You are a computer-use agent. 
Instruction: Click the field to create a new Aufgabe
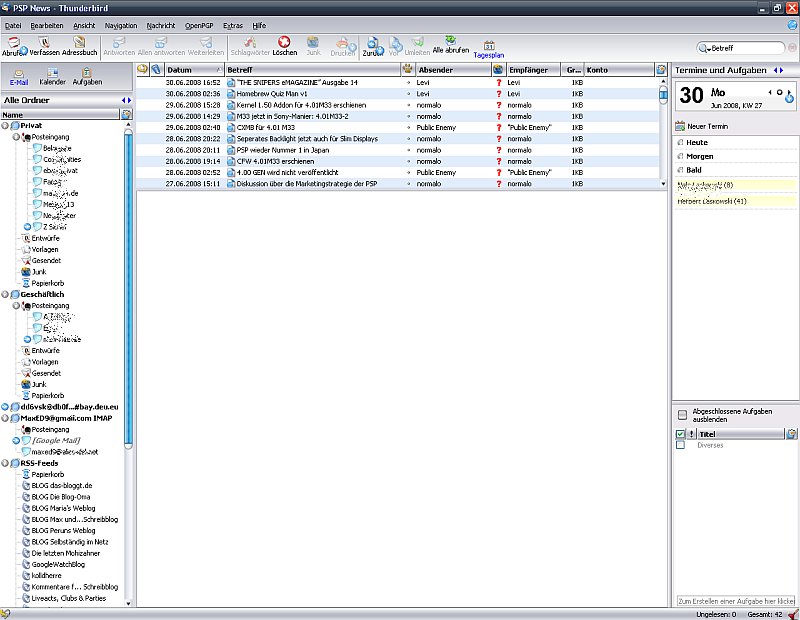point(737,600)
